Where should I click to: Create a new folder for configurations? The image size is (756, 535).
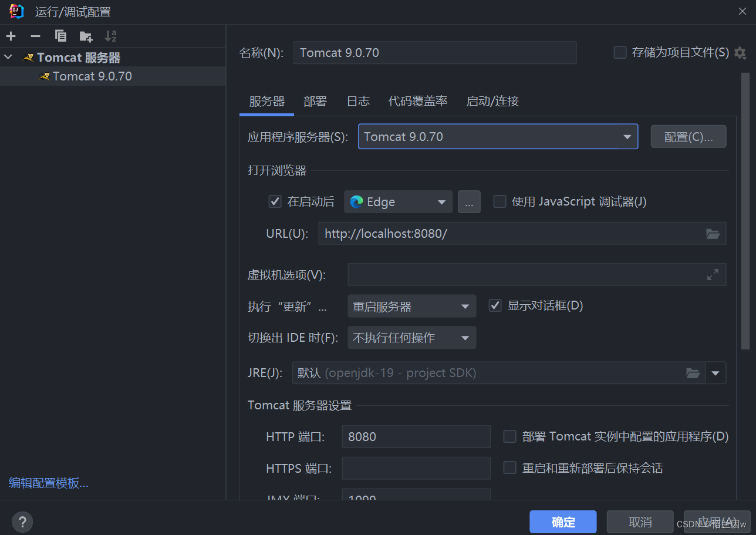pyautogui.click(x=86, y=36)
